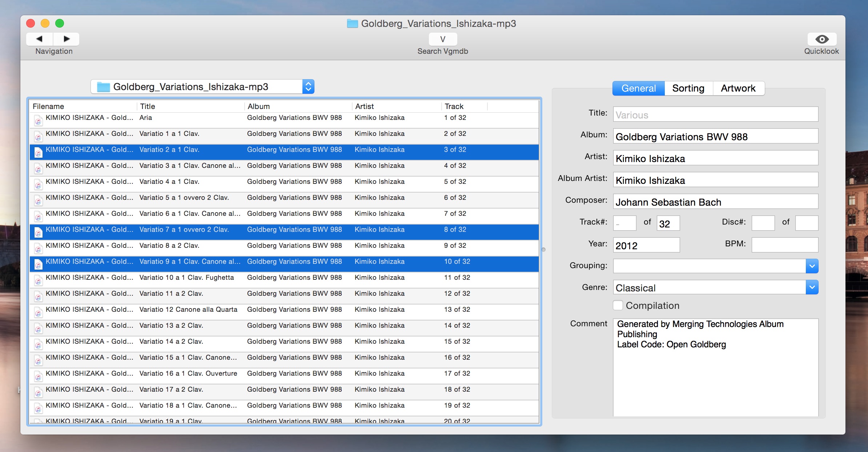Click the file icon of the Variatio 5 row
Screen dimensions: 868x452
click(38, 200)
